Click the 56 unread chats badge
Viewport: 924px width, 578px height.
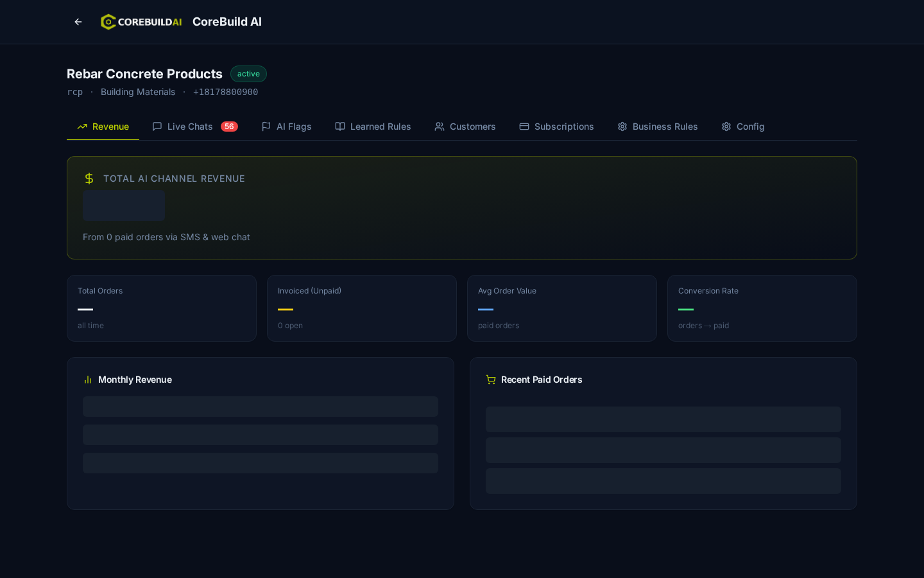click(x=229, y=127)
